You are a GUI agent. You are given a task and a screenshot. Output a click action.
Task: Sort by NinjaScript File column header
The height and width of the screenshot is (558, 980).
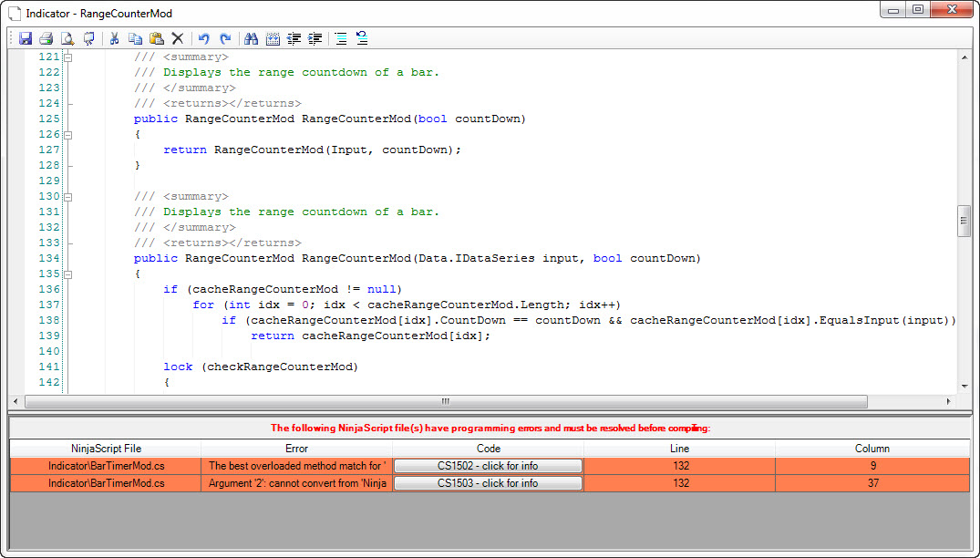(106, 449)
